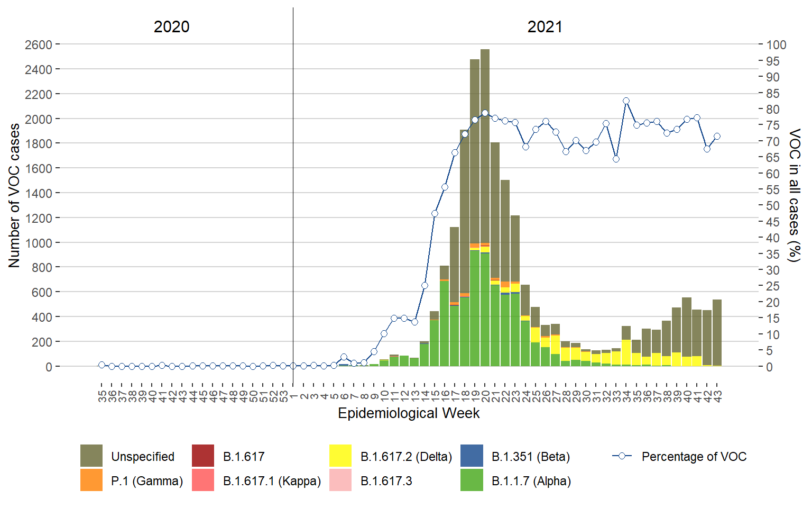Click the last data point at week 43
812x508 pixels.
717,136
